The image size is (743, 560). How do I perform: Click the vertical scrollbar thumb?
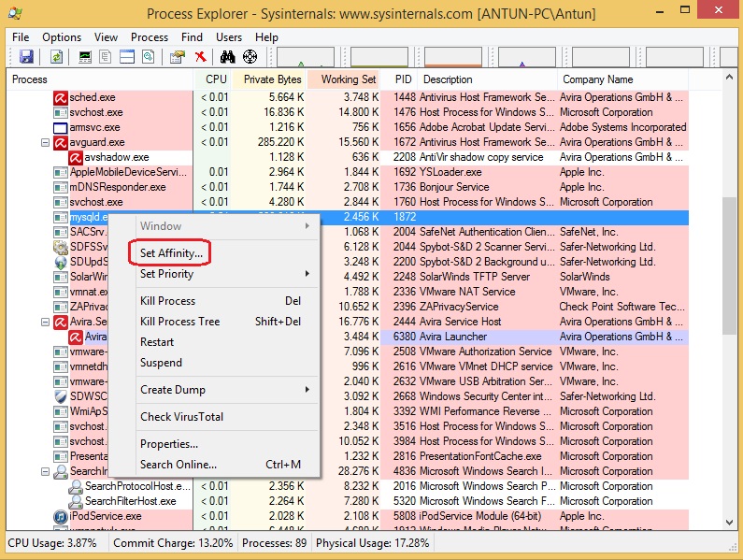[x=729, y=266]
